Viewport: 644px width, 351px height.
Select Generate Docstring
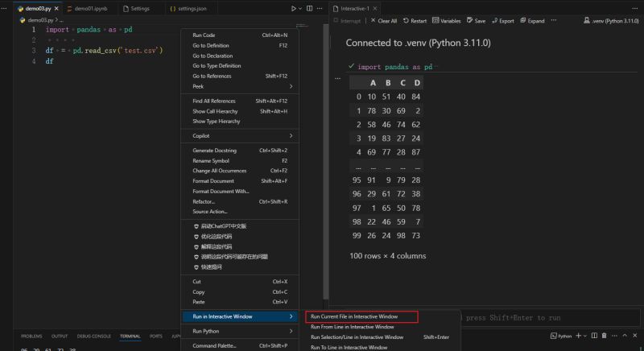pos(240,151)
